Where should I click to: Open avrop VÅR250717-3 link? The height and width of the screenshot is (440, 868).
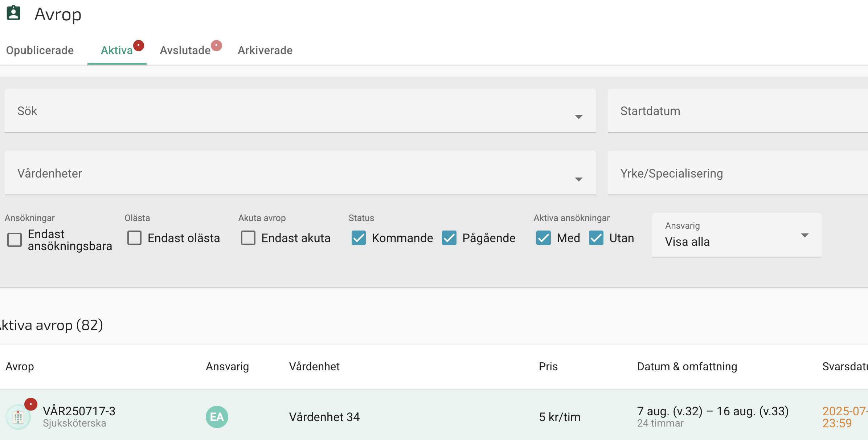(79, 411)
